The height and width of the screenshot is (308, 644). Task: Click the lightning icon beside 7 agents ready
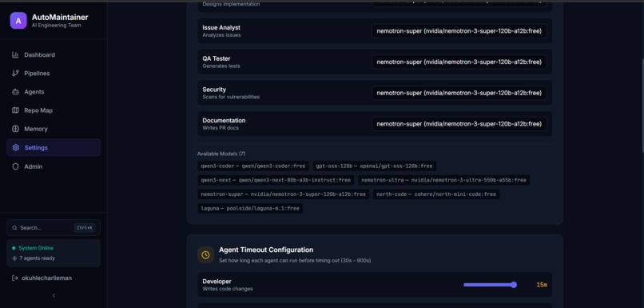point(15,258)
